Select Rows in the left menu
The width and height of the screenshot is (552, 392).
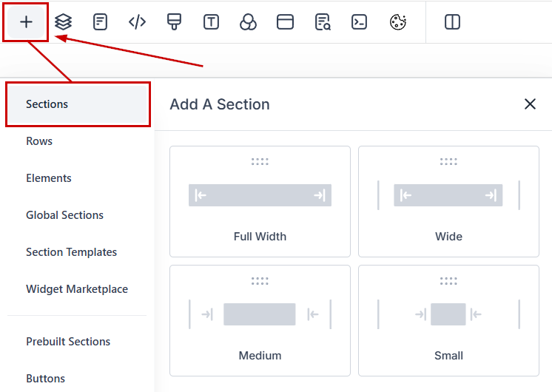click(39, 141)
